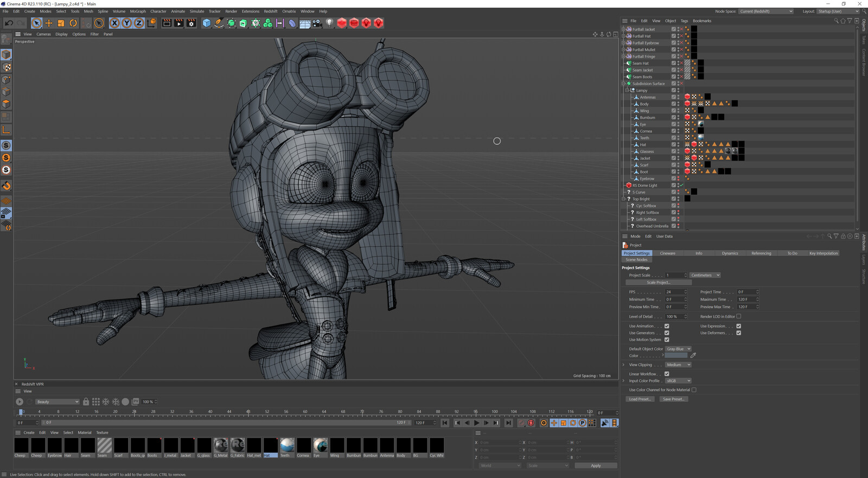Click the Apply coordinates button

pos(596,466)
